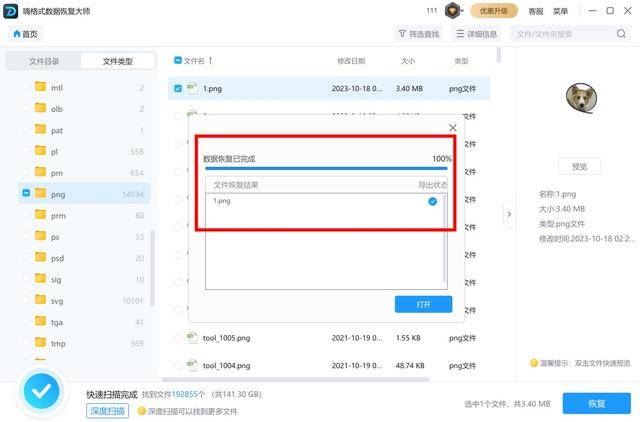Image resolution: width=640 pixels, height=422 pixels.
Task: Open the VIP icon dropdown arrow
Action: 462,11
